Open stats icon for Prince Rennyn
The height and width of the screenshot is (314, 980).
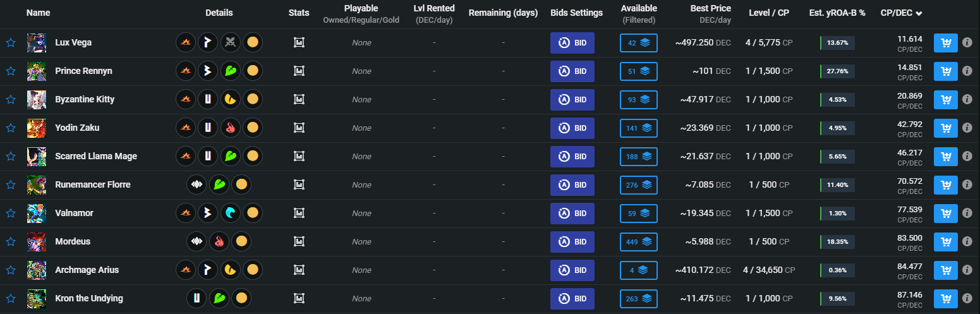299,71
